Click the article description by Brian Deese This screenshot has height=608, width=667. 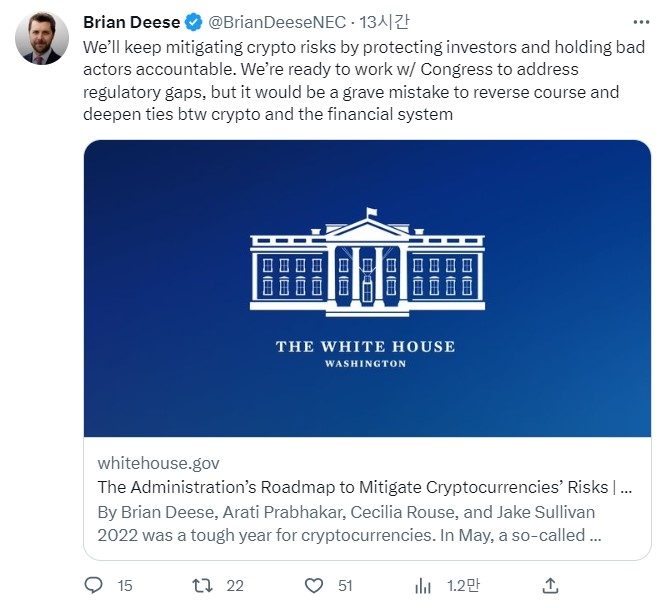[350, 522]
